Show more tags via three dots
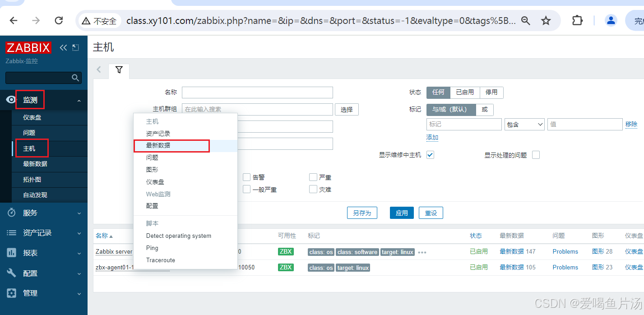The width and height of the screenshot is (644, 315). point(422,252)
